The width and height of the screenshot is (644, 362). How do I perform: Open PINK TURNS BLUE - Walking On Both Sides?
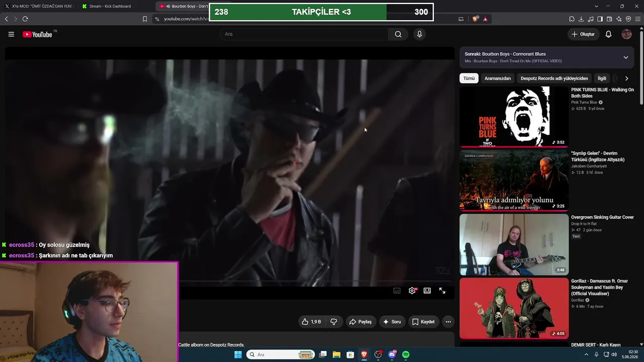coord(602,93)
